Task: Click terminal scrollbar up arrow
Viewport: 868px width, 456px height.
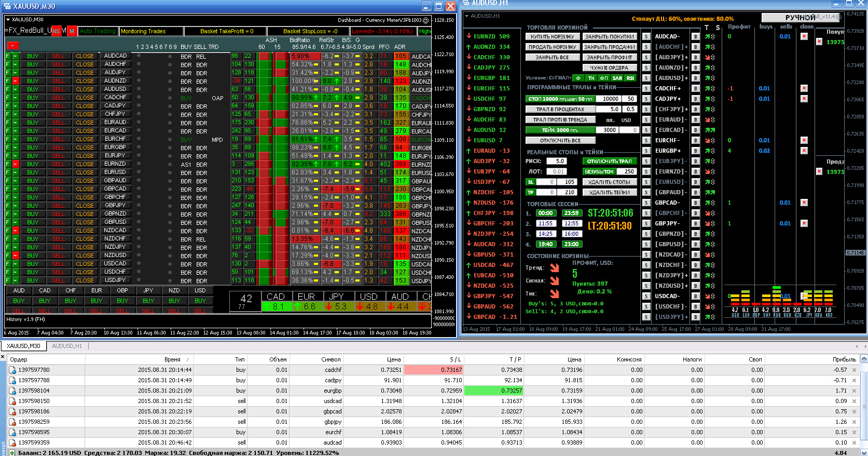Action: (864, 359)
